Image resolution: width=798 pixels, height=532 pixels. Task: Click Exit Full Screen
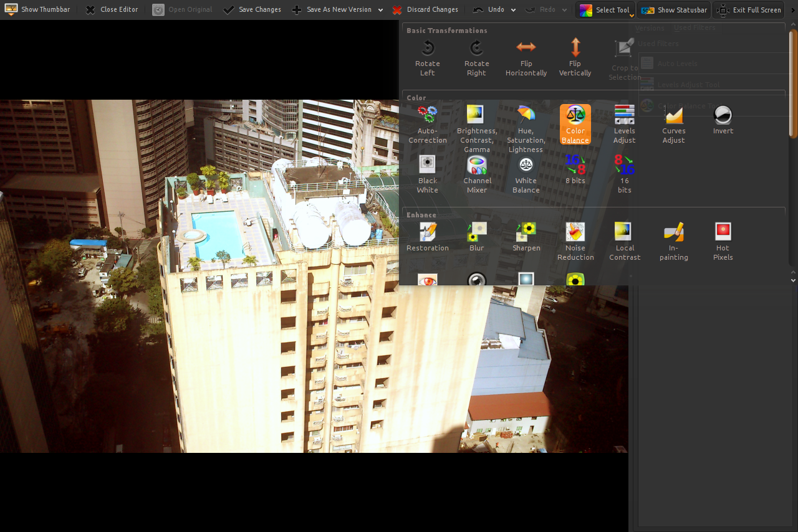[x=748, y=10]
